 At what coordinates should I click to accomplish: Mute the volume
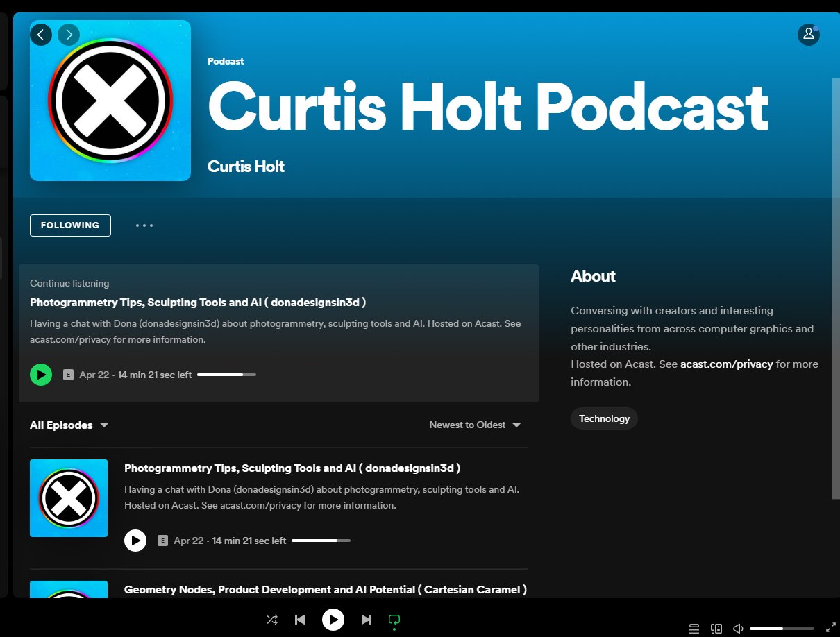coord(737,627)
